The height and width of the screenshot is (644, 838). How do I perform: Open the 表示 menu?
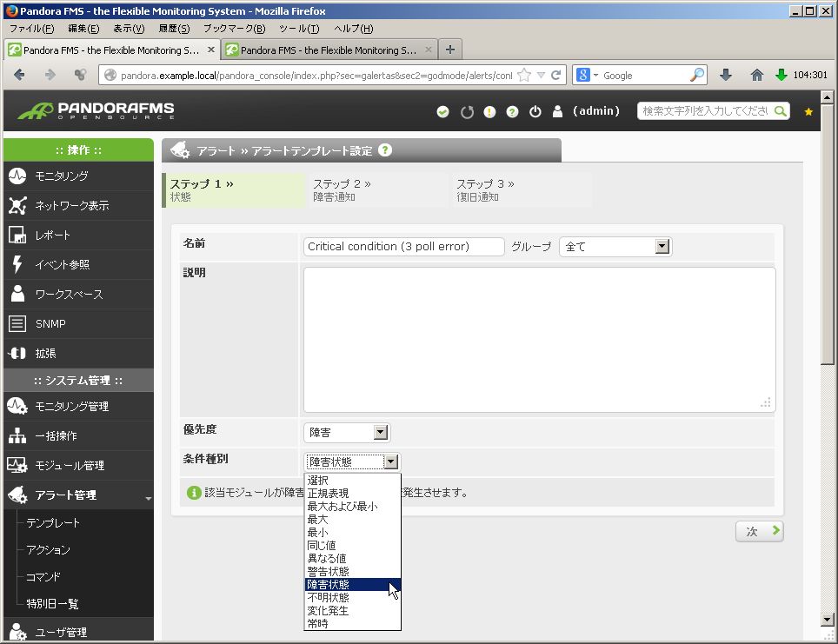coord(129,29)
